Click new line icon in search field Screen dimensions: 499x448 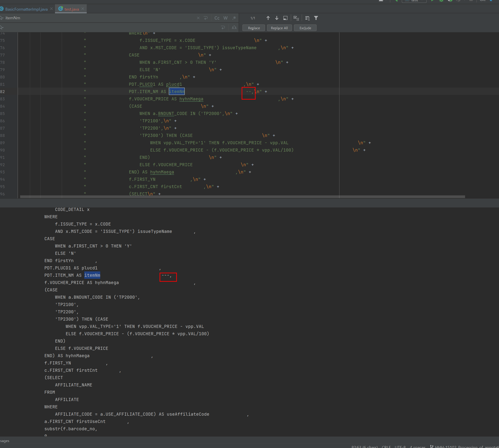(206, 18)
